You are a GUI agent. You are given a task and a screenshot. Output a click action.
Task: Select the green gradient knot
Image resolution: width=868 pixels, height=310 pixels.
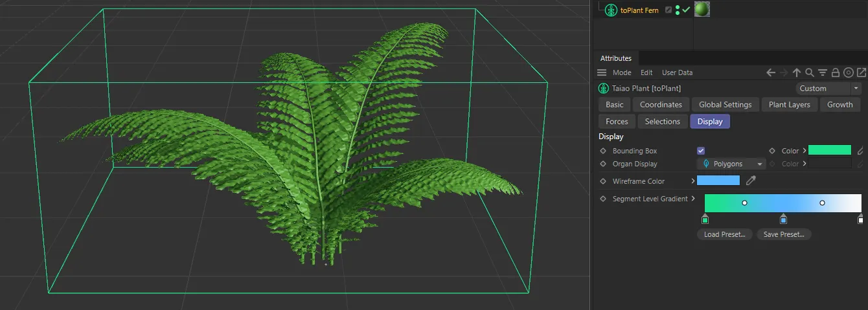pos(705,219)
